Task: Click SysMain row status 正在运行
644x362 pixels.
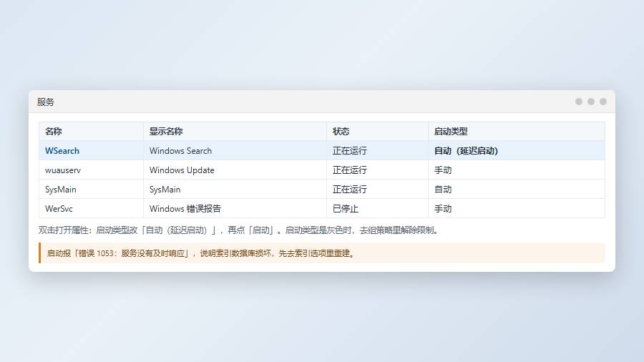Action: point(349,189)
